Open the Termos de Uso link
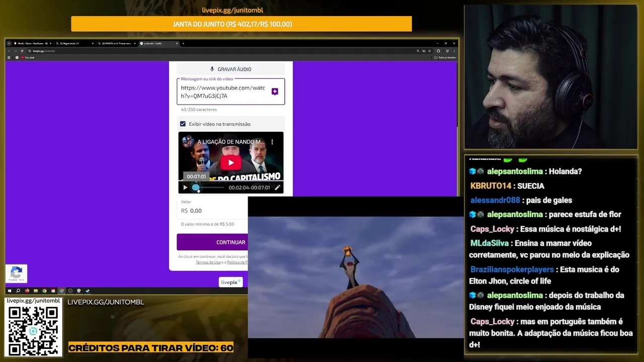 pyautogui.click(x=208, y=262)
